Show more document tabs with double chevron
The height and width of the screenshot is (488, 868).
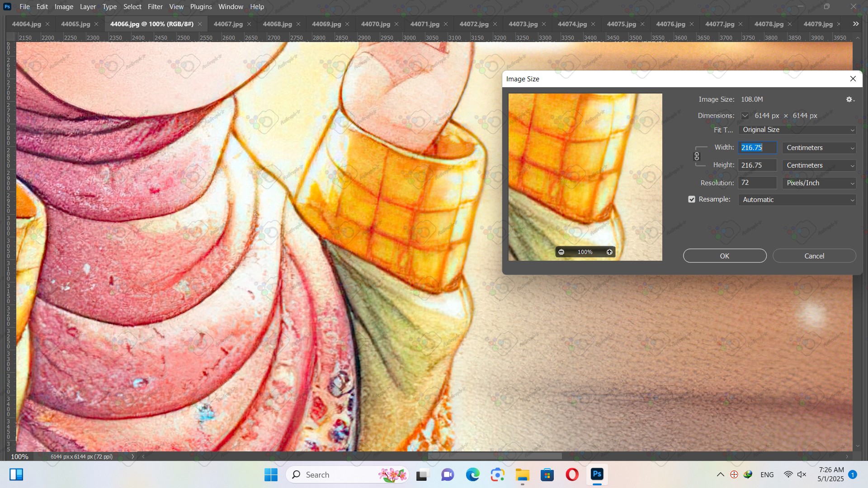[x=856, y=24]
